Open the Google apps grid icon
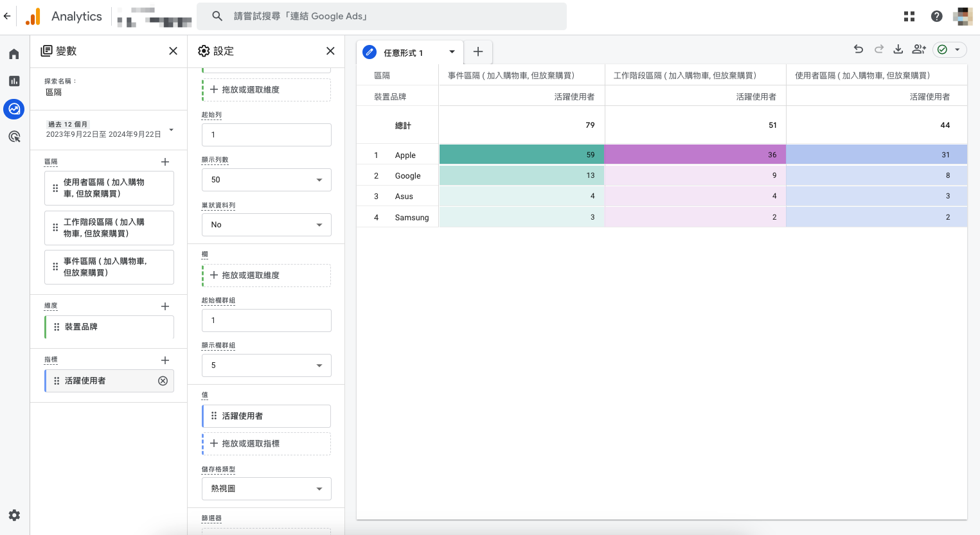This screenshot has width=980, height=535. point(909,17)
